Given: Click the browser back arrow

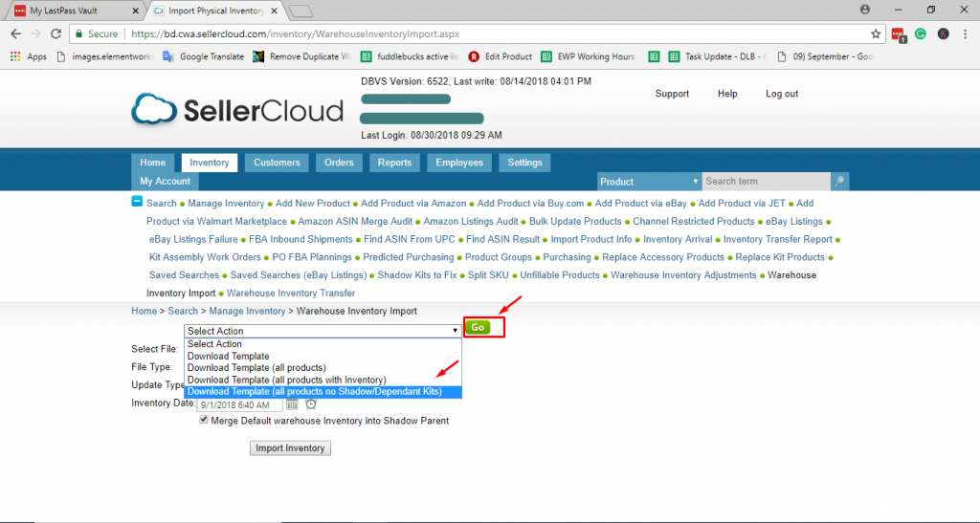Looking at the screenshot, I should (15, 33).
